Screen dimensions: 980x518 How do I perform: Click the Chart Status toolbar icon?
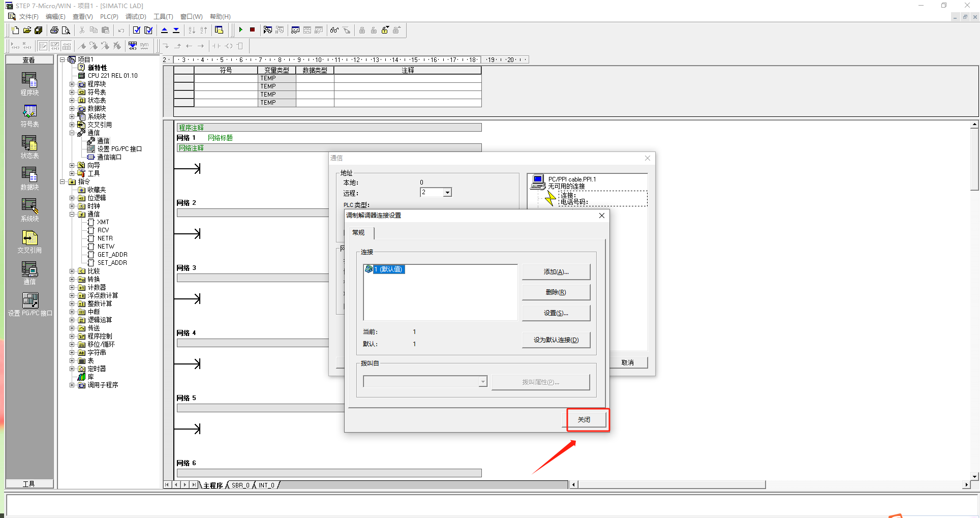tap(295, 30)
